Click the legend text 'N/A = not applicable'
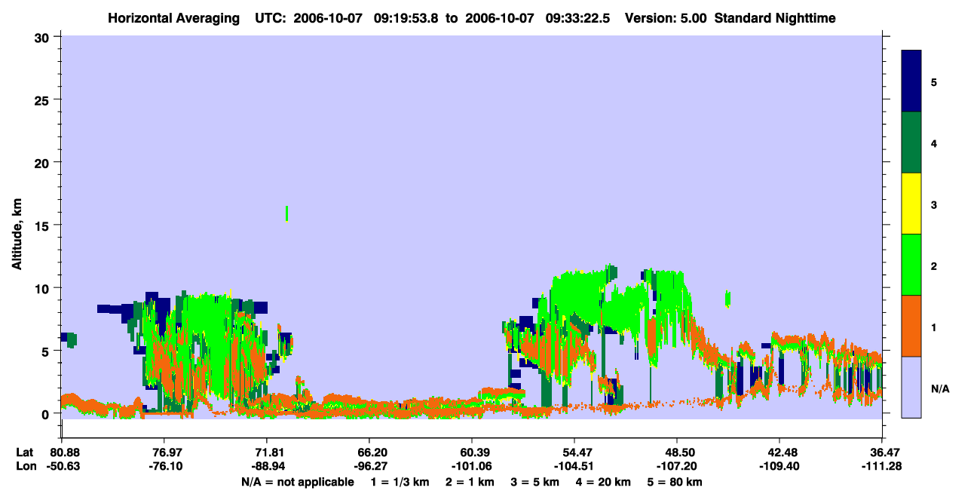 298,481
